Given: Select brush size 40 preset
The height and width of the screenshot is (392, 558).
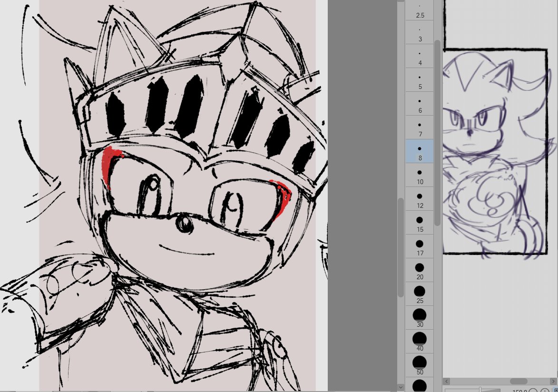Looking at the screenshot, I should coord(420,342).
